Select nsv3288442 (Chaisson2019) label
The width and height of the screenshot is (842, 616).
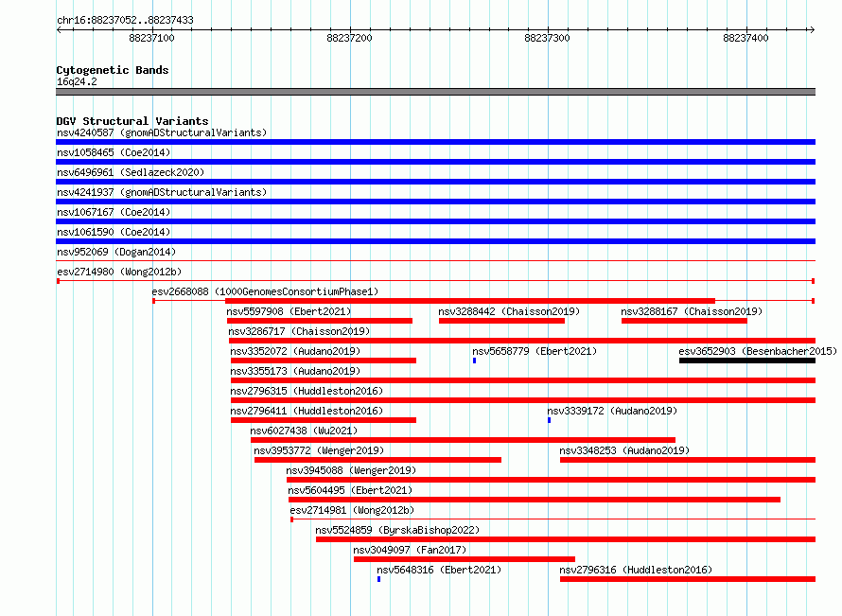click(509, 311)
